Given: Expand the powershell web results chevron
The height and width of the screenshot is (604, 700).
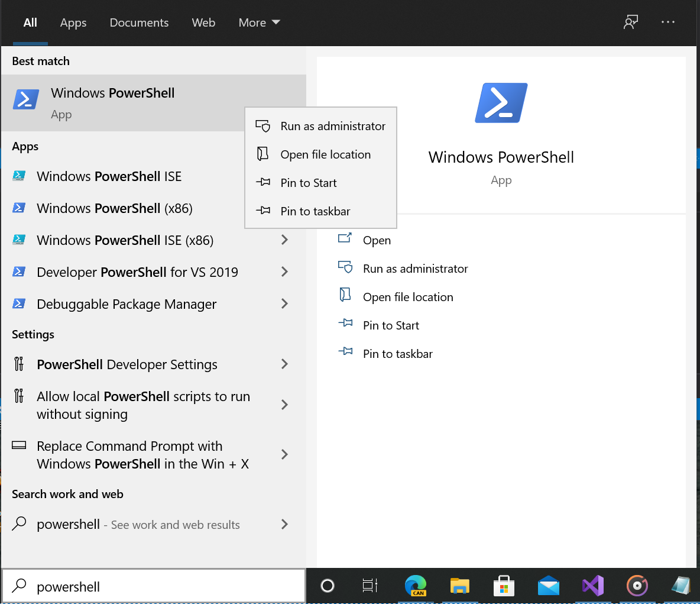Looking at the screenshot, I should click(x=284, y=524).
